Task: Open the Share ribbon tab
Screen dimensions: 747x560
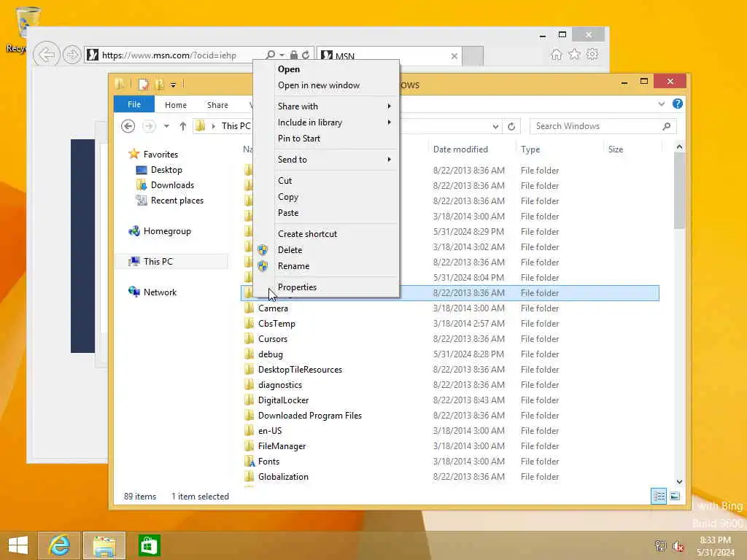Action: click(217, 105)
